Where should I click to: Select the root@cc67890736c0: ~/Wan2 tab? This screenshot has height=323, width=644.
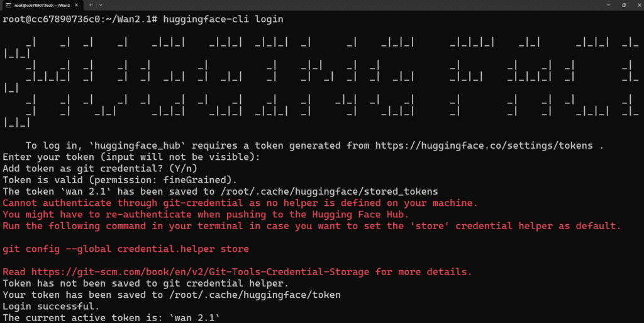[x=42, y=5]
